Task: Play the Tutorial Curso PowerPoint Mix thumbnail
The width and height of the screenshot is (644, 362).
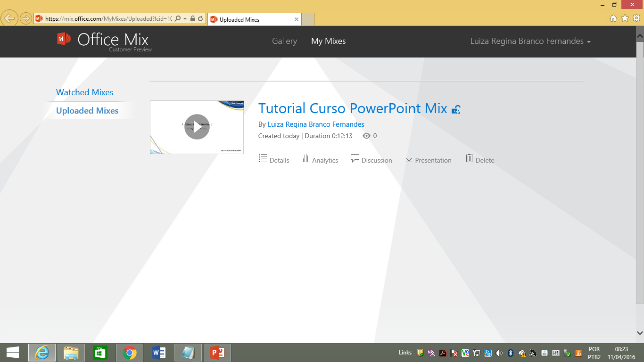Action: point(197,127)
